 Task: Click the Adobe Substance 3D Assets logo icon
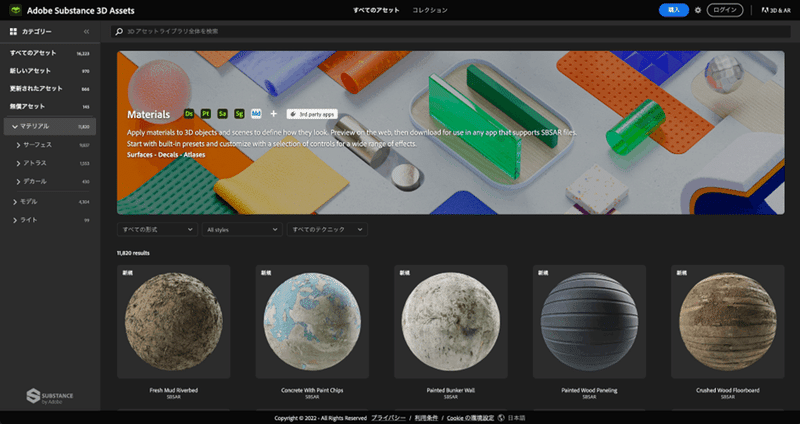(x=15, y=10)
